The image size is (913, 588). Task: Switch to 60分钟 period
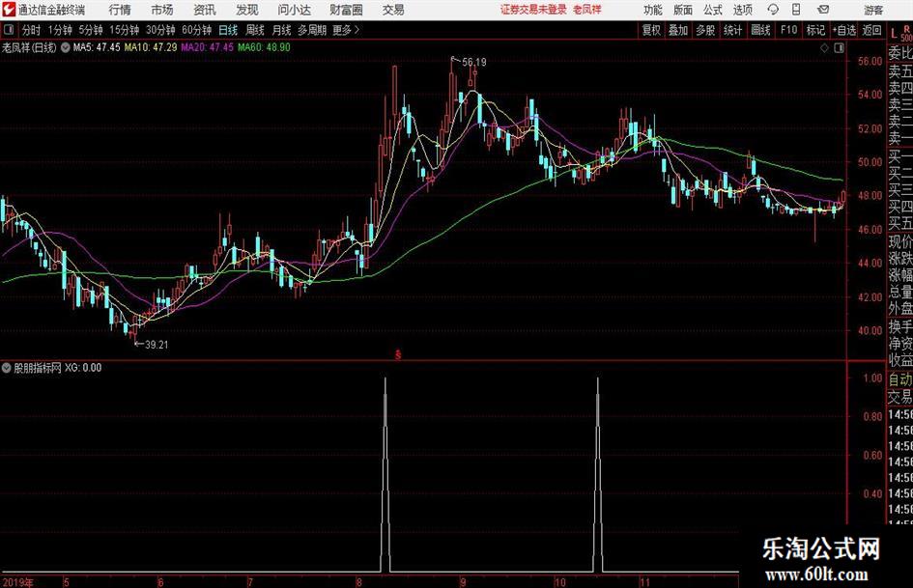197,30
